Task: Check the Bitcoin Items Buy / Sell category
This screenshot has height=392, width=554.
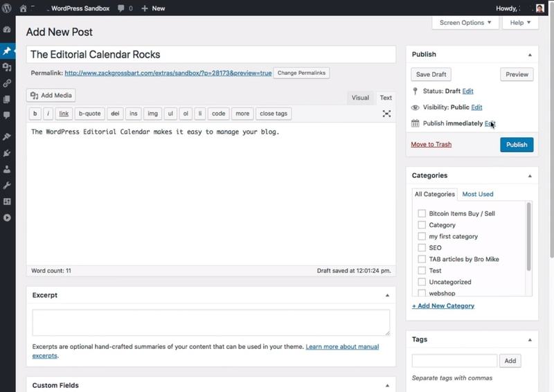Action: (x=422, y=213)
